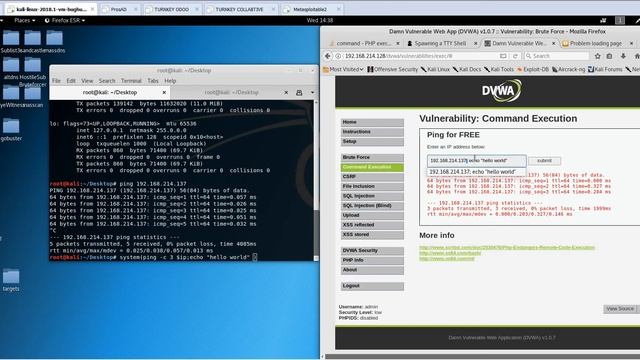Switch to command - PHP exec browser tab
Screen dimensions: 640x360
[x=364, y=43]
